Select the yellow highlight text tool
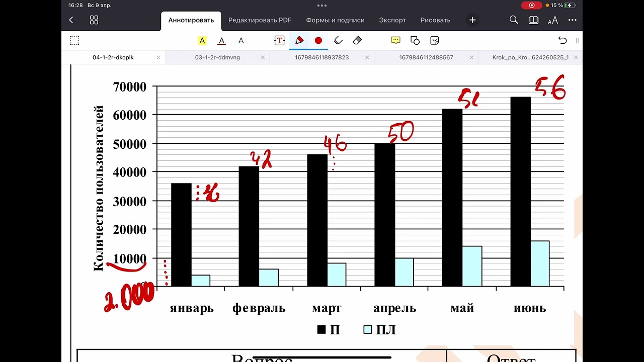Image resolution: width=644 pixels, height=362 pixels. pos(202,41)
